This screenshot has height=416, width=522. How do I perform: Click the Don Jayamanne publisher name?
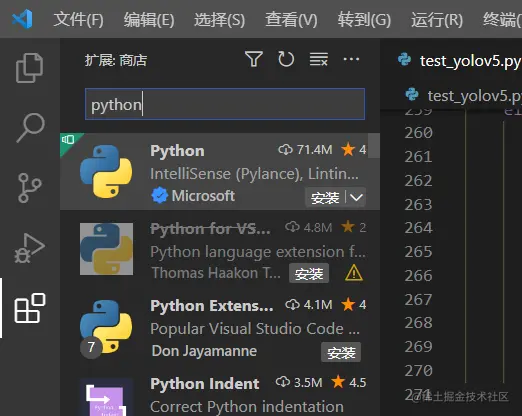click(x=204, y=351)
